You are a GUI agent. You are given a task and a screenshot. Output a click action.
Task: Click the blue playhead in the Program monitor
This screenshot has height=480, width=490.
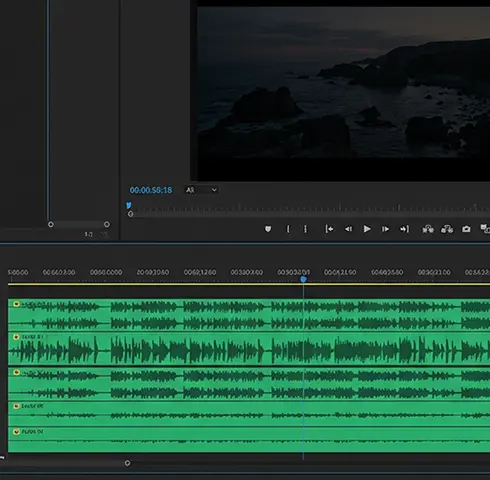click(x=129, y=205)
